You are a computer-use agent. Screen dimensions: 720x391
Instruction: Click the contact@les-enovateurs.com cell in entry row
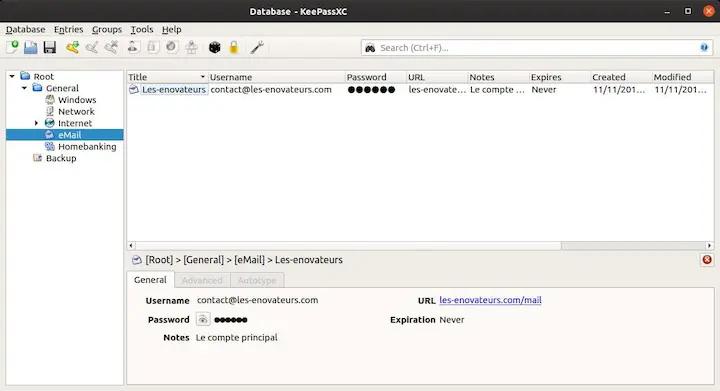tap(271, 89)
